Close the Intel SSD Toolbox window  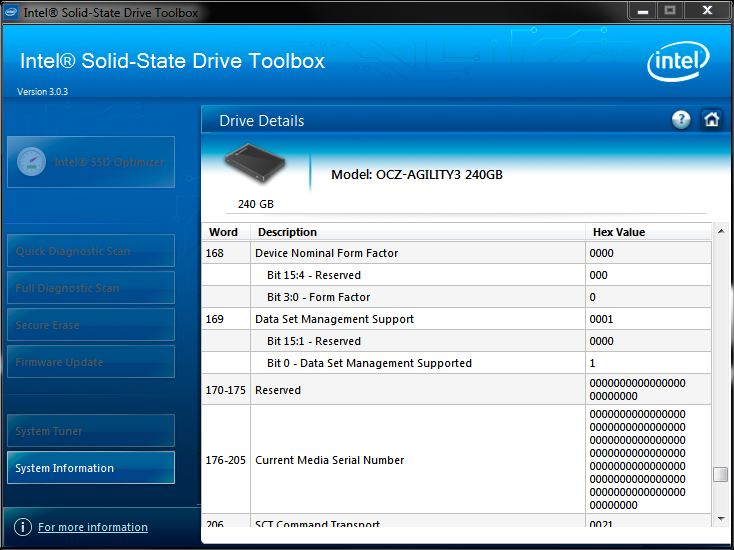(707, 11)
